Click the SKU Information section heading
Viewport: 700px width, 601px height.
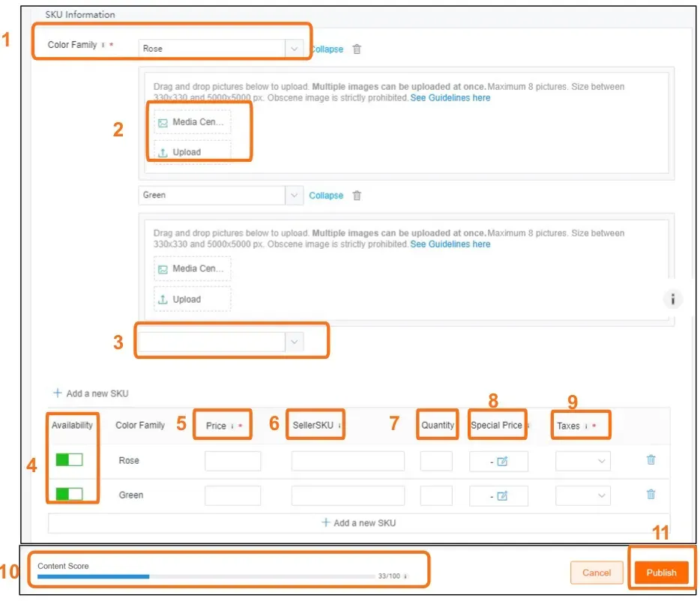pos(80,15)
